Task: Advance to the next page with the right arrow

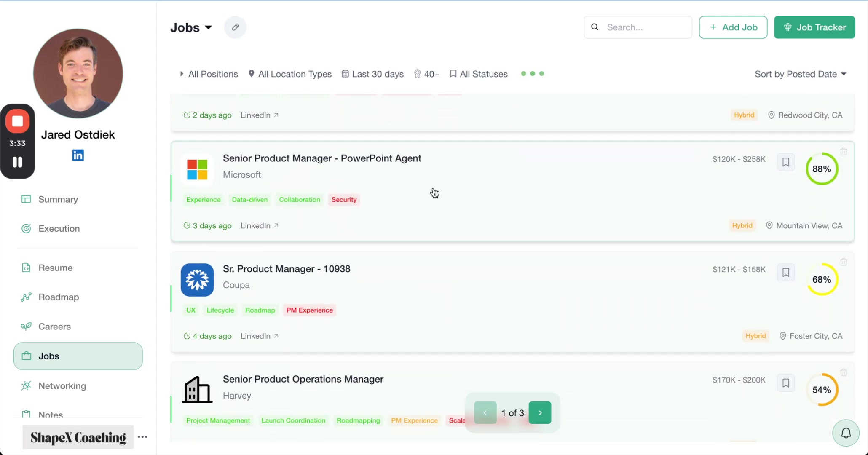Action: pyautogui.click(x=540, y=413)
